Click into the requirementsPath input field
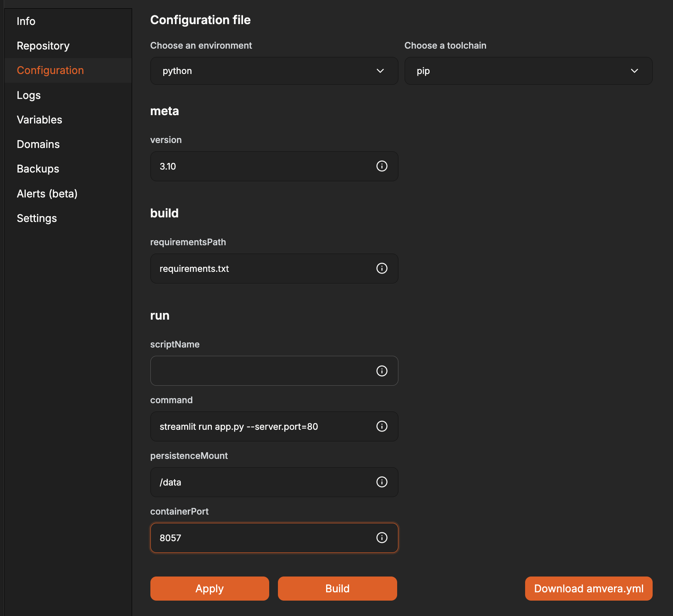673x616 pixels. coord(274,269)
